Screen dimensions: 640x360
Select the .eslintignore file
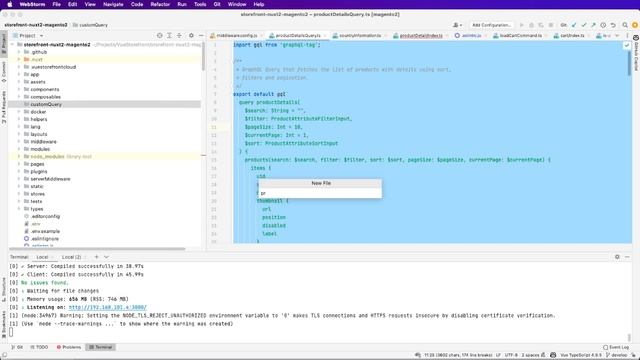point(44,238)
